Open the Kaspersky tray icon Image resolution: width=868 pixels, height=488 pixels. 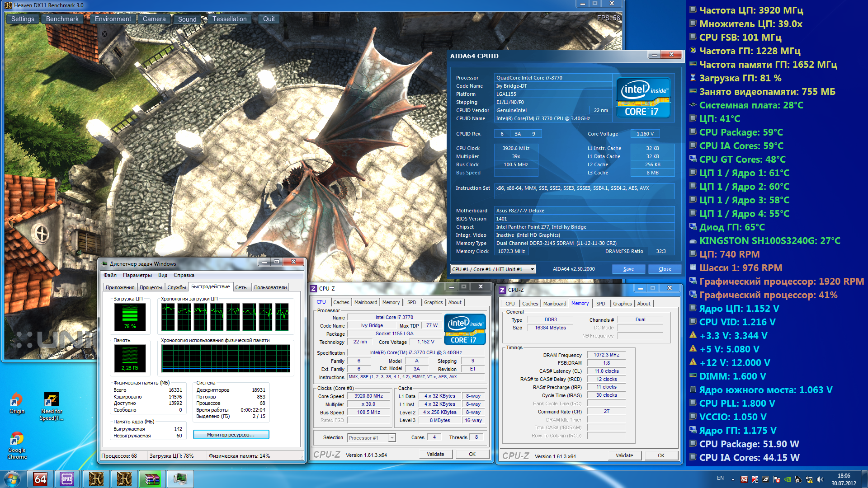pos(755,479)
